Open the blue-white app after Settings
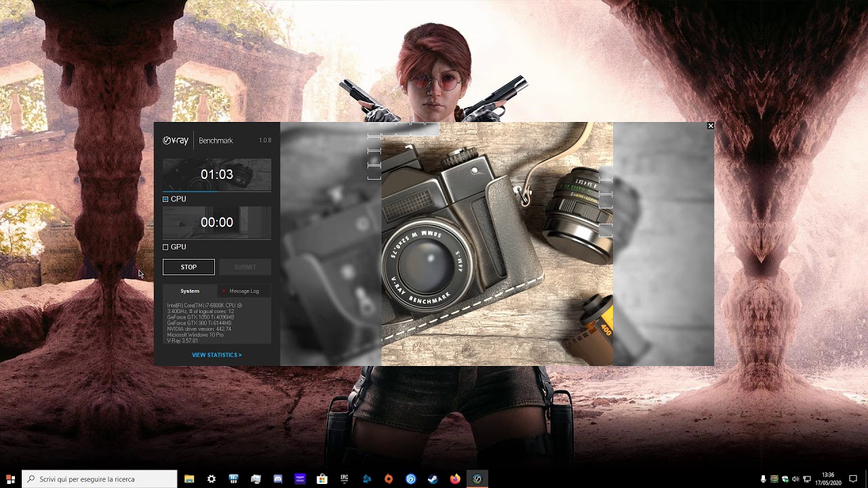 pos(233,479)
